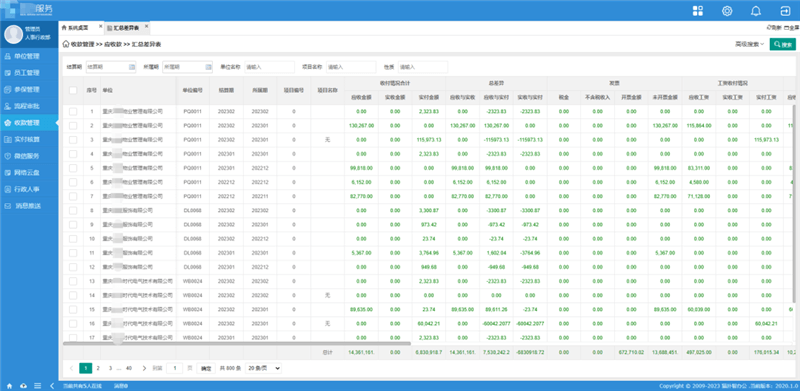Tick the select-all checkbox in table header
800x391 pixels.
click(73, 90)
